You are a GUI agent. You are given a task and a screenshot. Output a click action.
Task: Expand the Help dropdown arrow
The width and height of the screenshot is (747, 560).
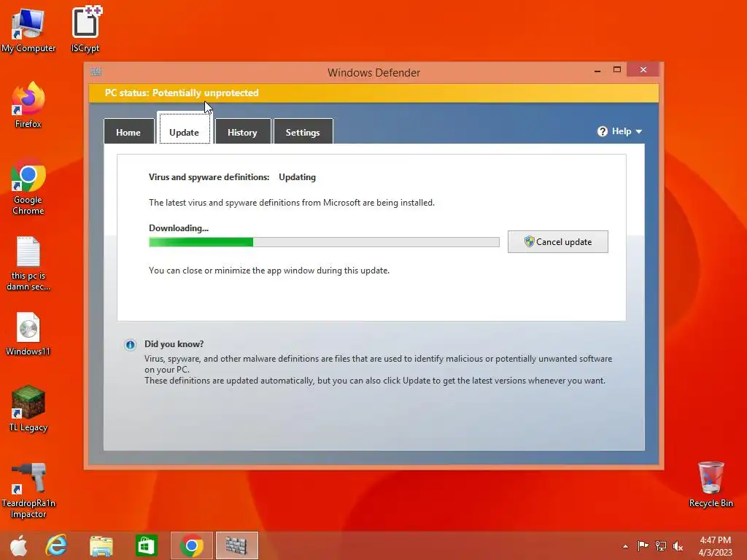(x=639, y=131)
